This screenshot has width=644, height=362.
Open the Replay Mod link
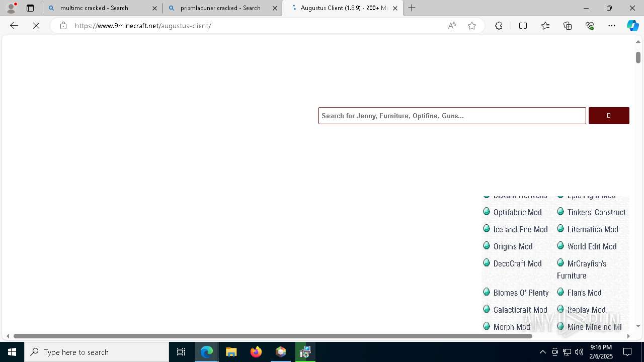(586, 310)
